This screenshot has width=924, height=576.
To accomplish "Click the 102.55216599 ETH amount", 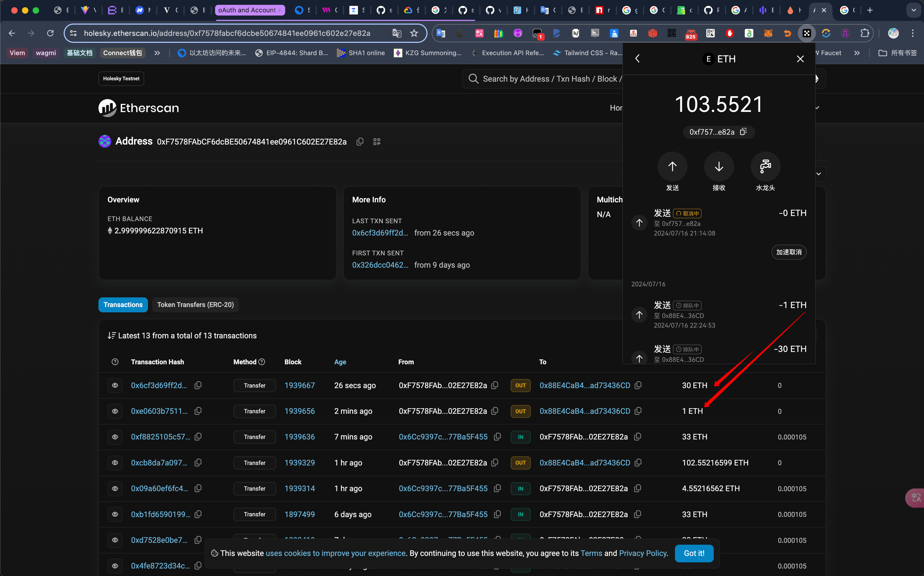I will [x=715, y=463].
